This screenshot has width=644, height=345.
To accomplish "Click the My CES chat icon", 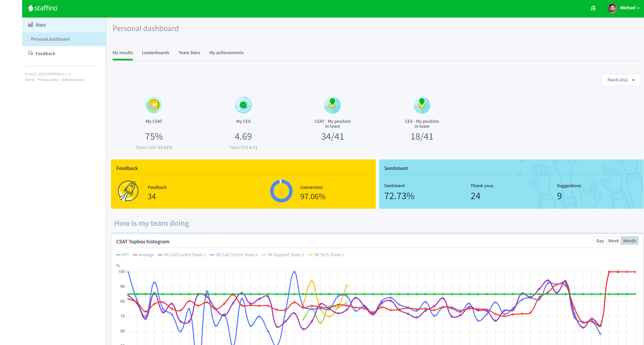I will pos(243,105).
